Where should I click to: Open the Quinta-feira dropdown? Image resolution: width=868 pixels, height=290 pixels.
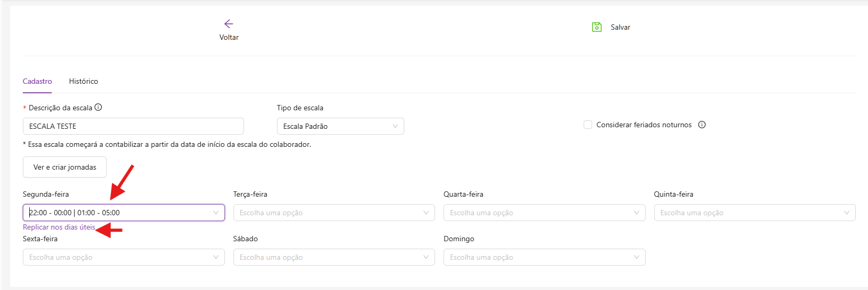tap(754, 213)
